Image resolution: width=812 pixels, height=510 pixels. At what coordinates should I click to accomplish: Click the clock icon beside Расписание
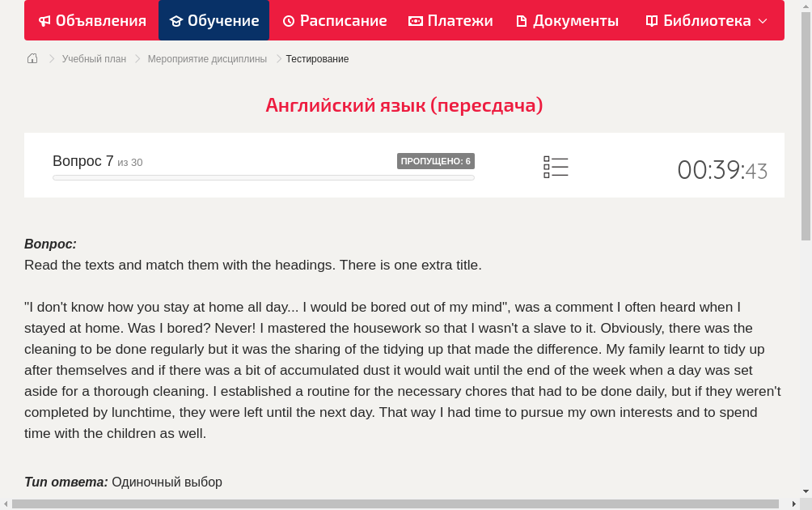coord(289,21)
